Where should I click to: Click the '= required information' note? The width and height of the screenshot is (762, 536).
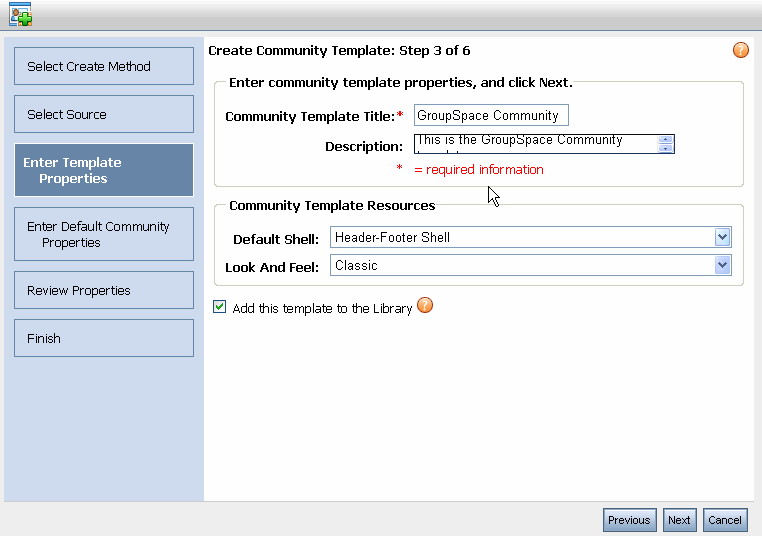479,170
